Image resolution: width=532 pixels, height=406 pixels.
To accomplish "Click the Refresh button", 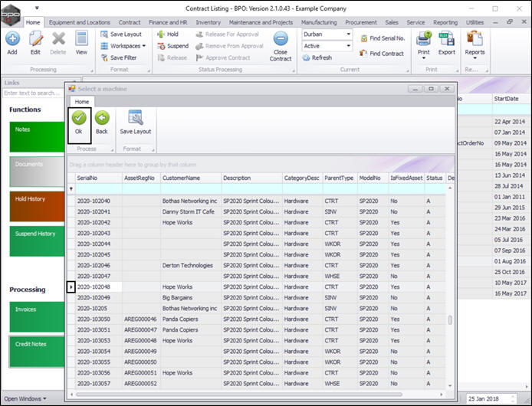I will coord(317,57).
